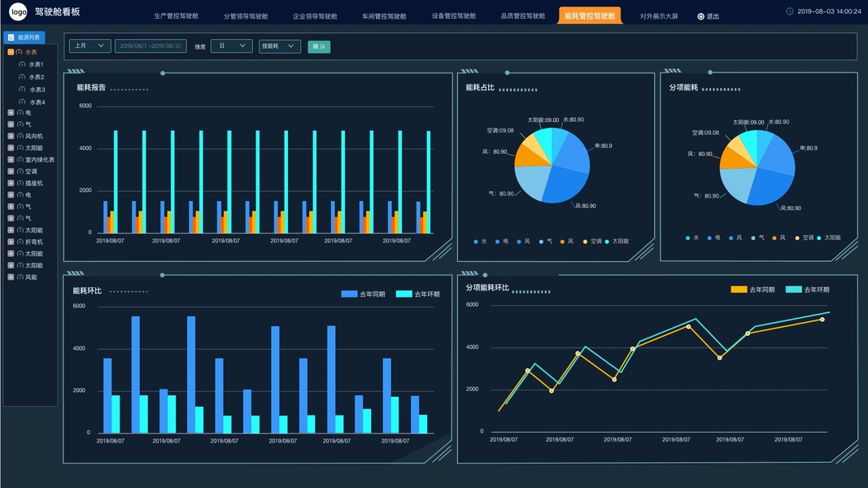Click 太阳能:09.00 label in 能耗占比 pie
The height and width of the screenshot is (488, 868).
tap(543, 120)
